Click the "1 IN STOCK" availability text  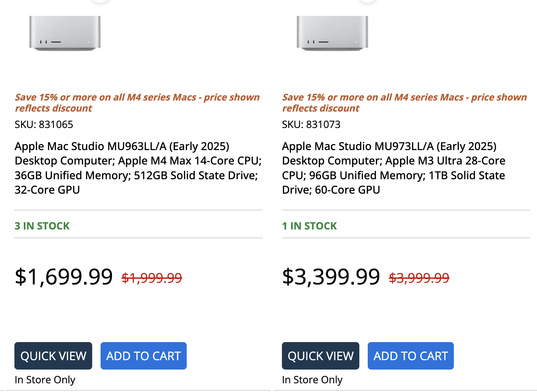tap(309, 226)
